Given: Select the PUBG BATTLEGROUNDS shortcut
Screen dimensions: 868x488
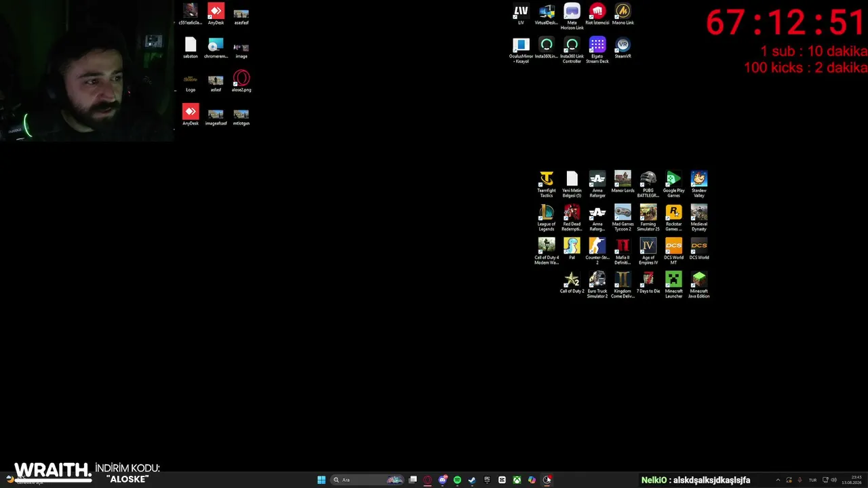Looking at the screenshot, I should 648,184.
